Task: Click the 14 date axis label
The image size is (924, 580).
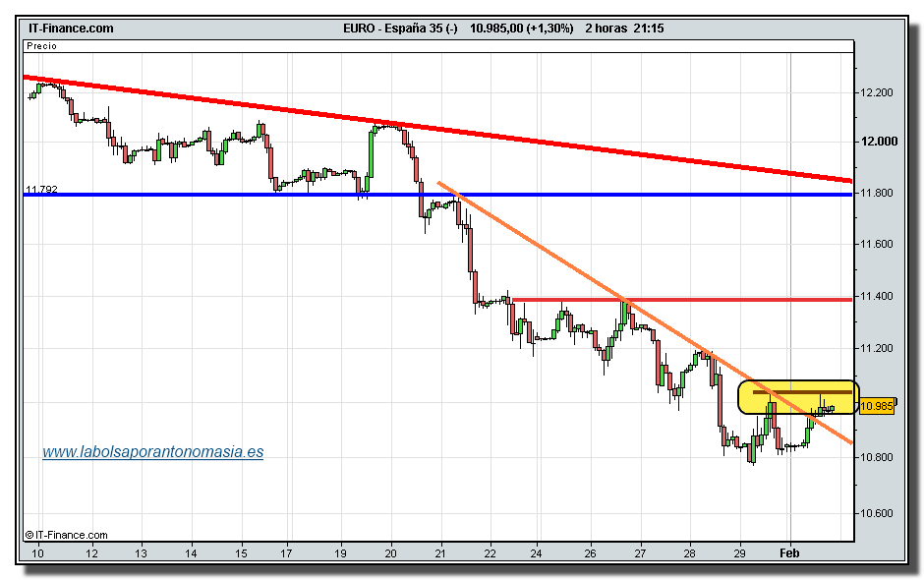Action: coord(191,553)
